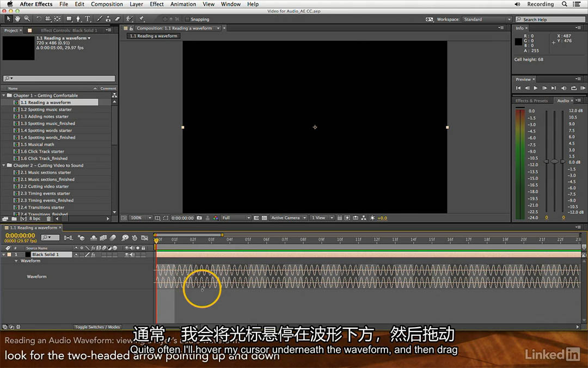The width and height of the screenshot is (588, 368).
Task: Click the frame blending icon in timeline
Action: tap(103, 238)
